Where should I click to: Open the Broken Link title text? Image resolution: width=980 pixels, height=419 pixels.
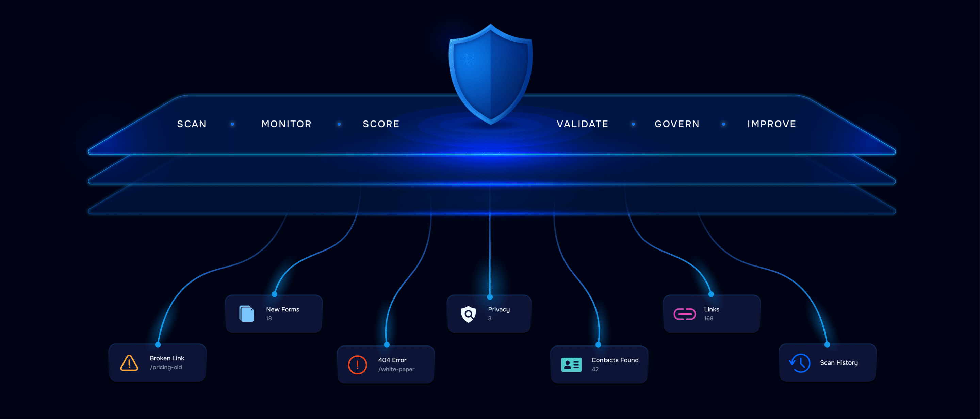[167, 358]
